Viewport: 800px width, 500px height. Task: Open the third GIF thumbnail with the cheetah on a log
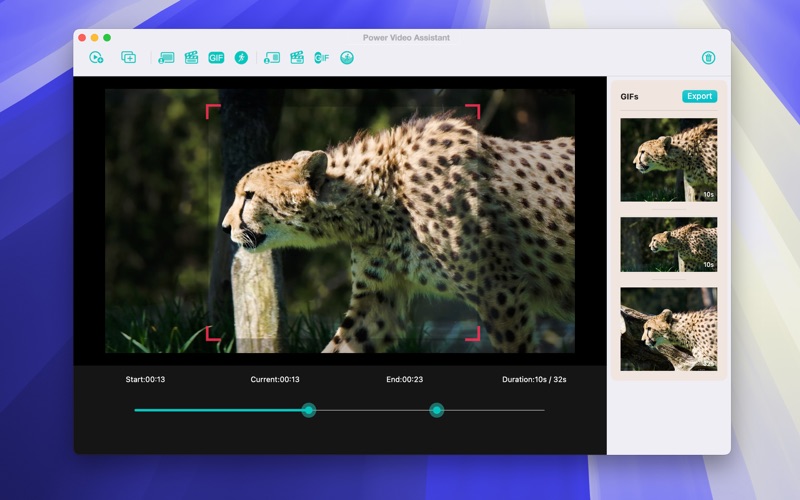[x=668, y=329]
